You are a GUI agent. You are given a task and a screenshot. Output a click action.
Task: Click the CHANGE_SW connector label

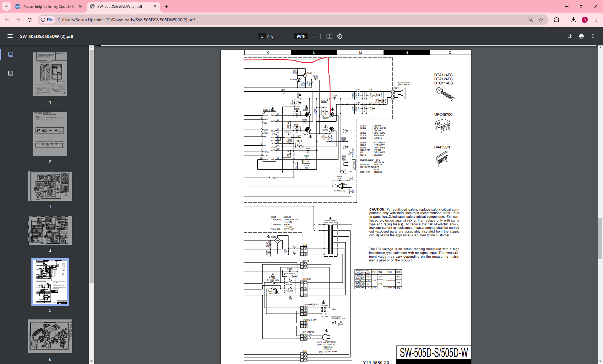click(x=310, y=304)
